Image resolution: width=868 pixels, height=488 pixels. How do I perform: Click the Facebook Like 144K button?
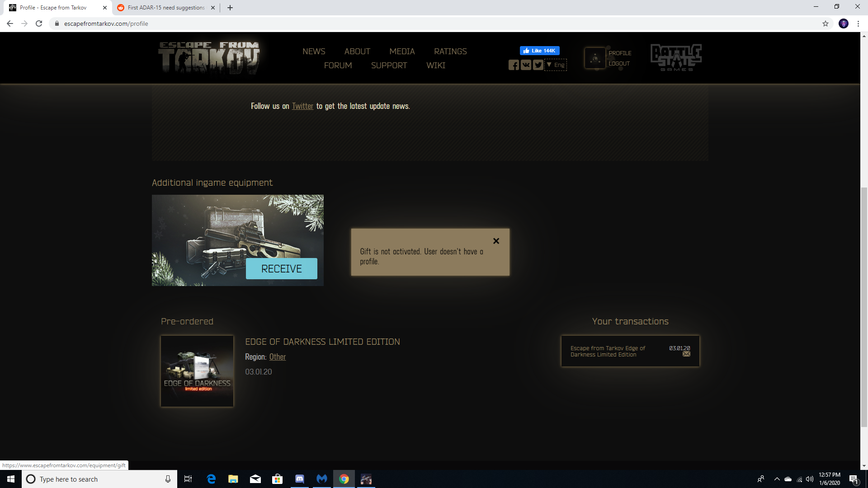pyautogui.click(x=539, y=51)
